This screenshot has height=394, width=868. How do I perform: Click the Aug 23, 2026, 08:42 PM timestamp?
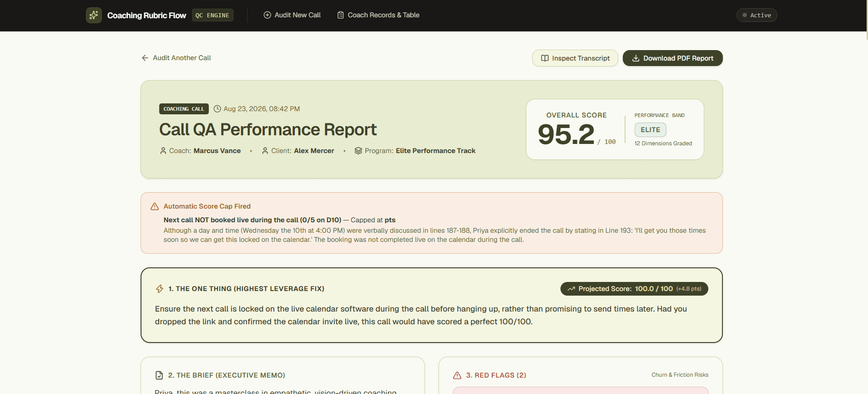point(262,109)
